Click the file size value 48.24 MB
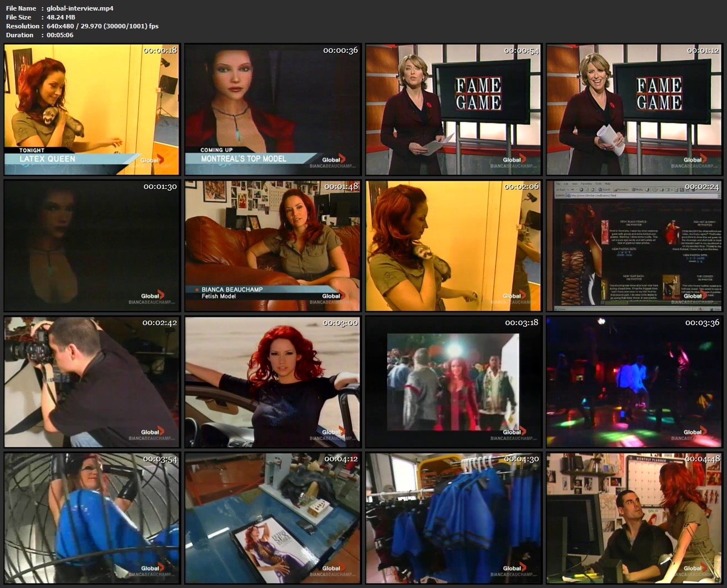Image resolution: width=727 pixels, height=588 pixels. click(x=61, y=17)
